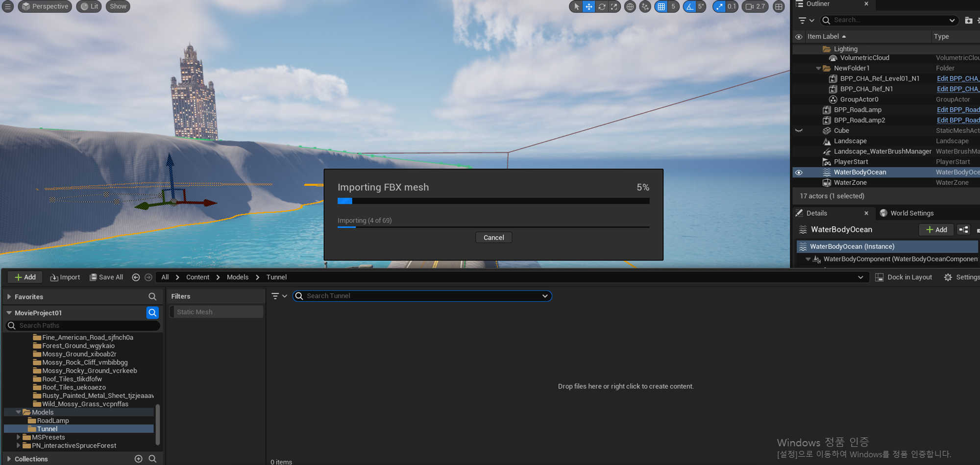Open the viewport Show menu

118,6
